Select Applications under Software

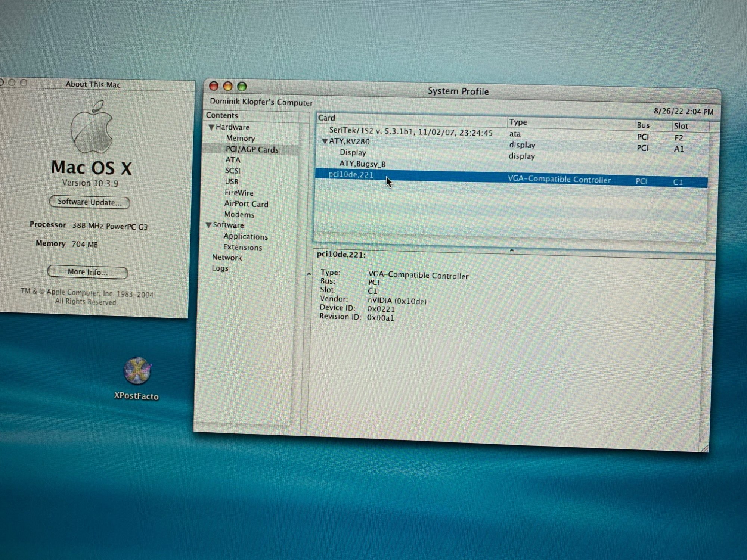pos(246,236)
